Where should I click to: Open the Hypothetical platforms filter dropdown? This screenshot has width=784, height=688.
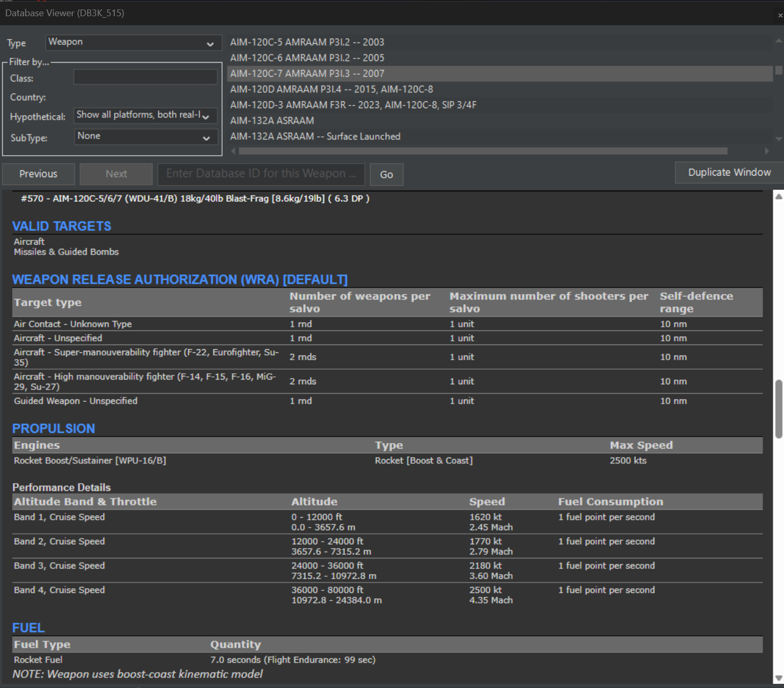pos(145,115)
